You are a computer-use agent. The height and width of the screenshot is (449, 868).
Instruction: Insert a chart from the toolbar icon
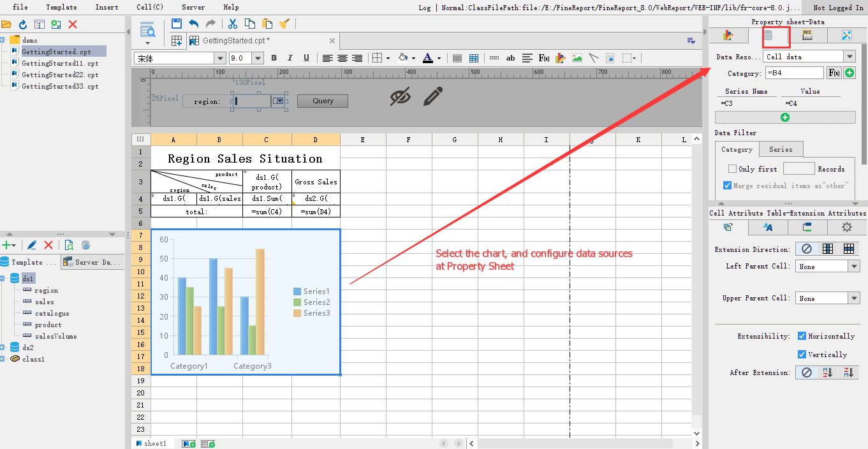(x=561, y=58)
